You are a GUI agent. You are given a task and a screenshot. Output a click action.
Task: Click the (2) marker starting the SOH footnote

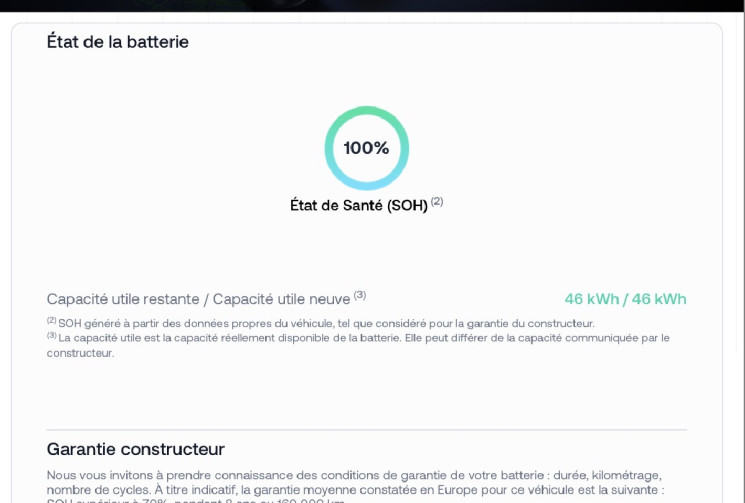52,321
